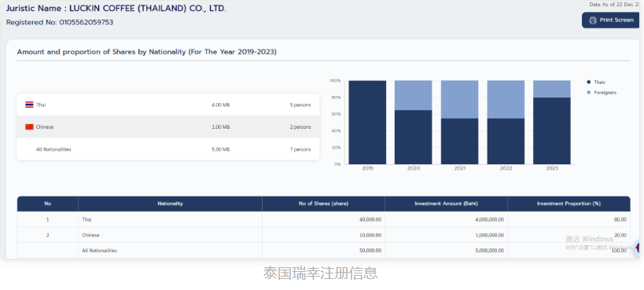Click the 2023 x-axis label
This screenshot has height=290, width=644.
[x=552, y=168]
